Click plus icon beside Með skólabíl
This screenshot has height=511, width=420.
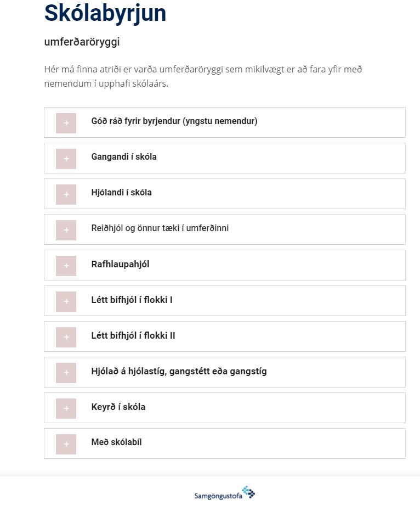pyautogui.click(x=66, y=444)
